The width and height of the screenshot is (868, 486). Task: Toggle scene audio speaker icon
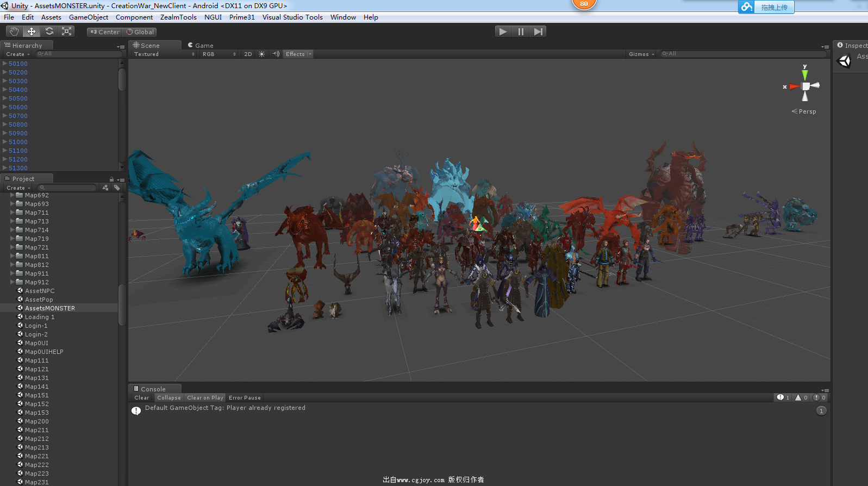pyautogui.click(x=276, y=54)
